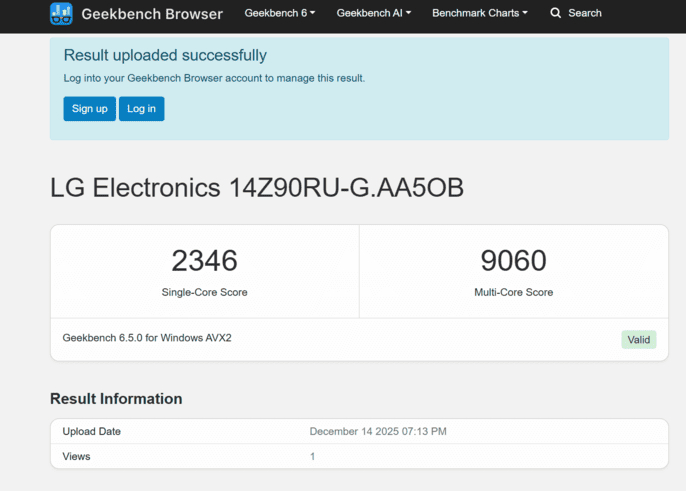The image size is (686, 491).
Task: Click the multi-core score value 9060
Action: coord(513,261)
